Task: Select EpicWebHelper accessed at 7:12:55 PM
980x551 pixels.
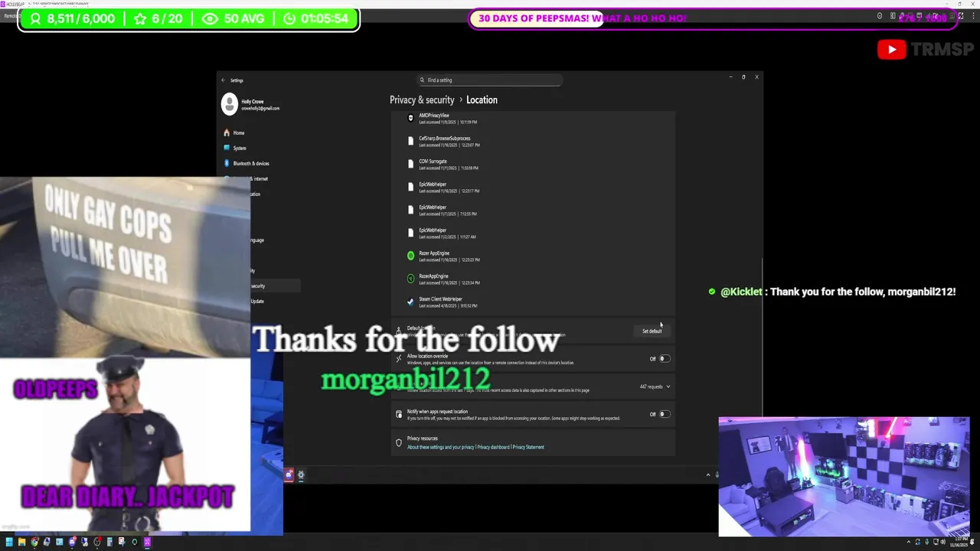Action: coord(532,210)
